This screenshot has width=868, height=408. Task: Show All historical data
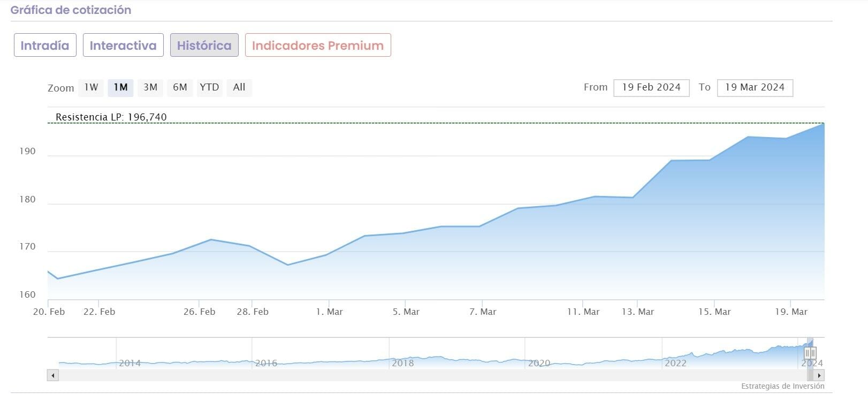(x=239, y=87)
